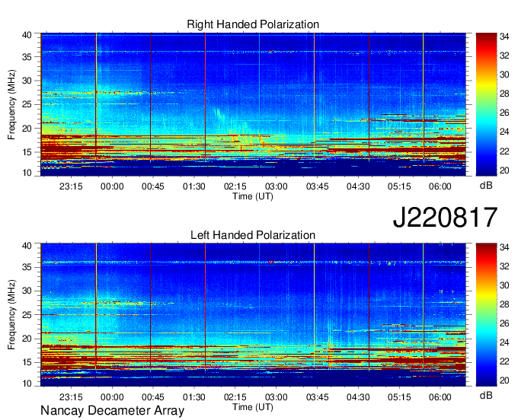Click "Frequency (MHz)" axis label of right-handed plot
This screenshot has height=420, width=518.
coord(11,104)
